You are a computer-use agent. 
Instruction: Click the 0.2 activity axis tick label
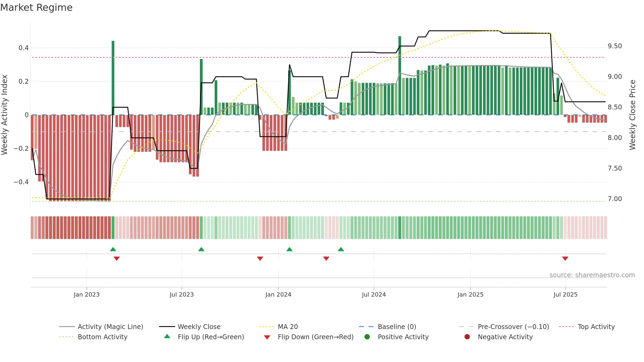[x=24, y=82]
